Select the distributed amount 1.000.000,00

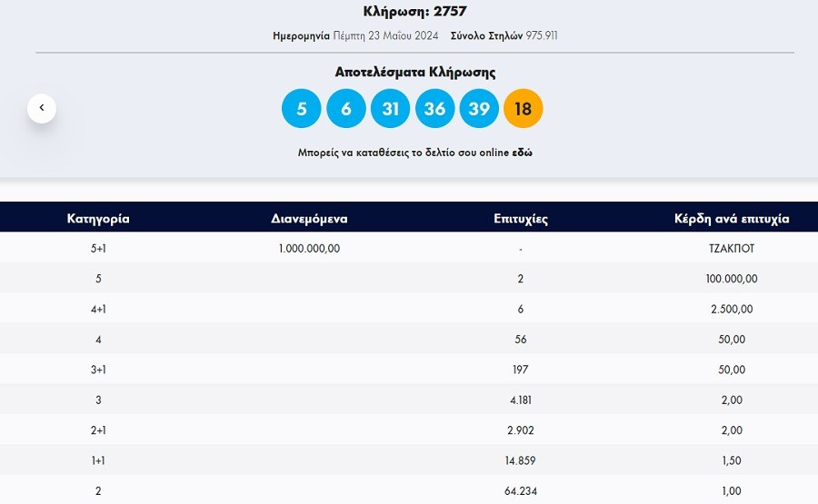tap(309, 249)
